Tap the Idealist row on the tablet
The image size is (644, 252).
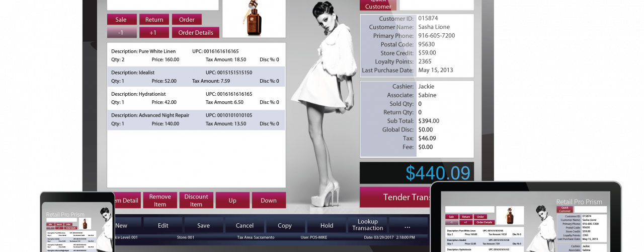pos(485,242)
